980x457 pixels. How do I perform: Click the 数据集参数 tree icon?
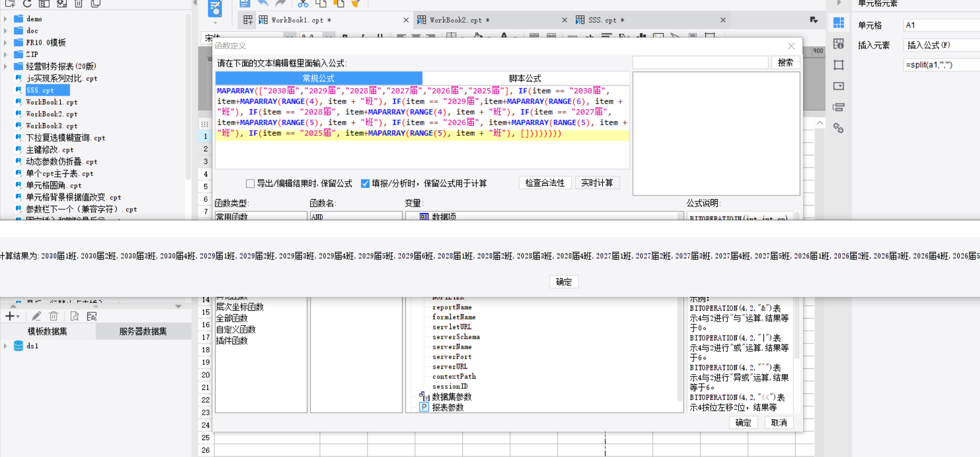click(x=424, y=396)
